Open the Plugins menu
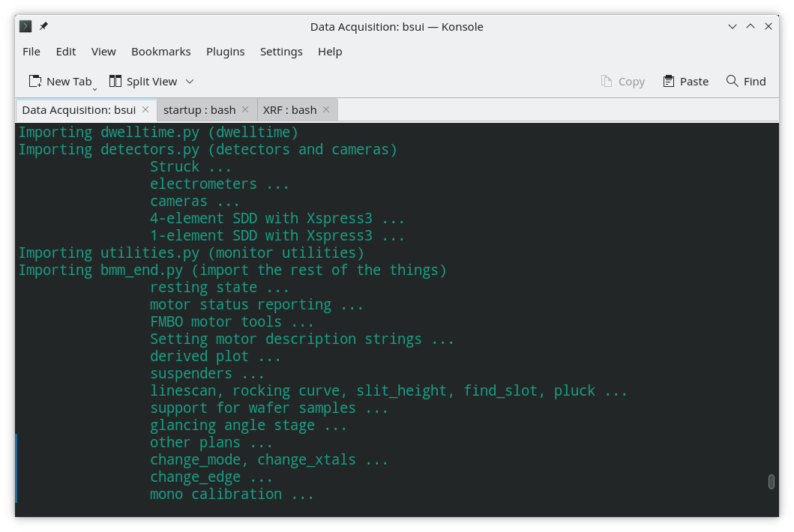Viewport: 794px width, 532px height. (226, 52)
